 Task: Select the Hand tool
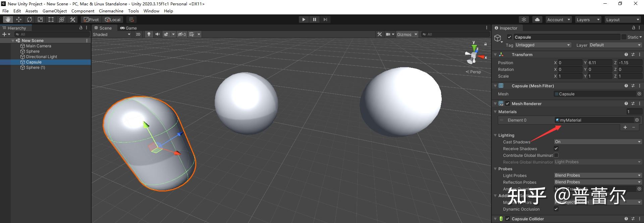click(x=8, y=19)
